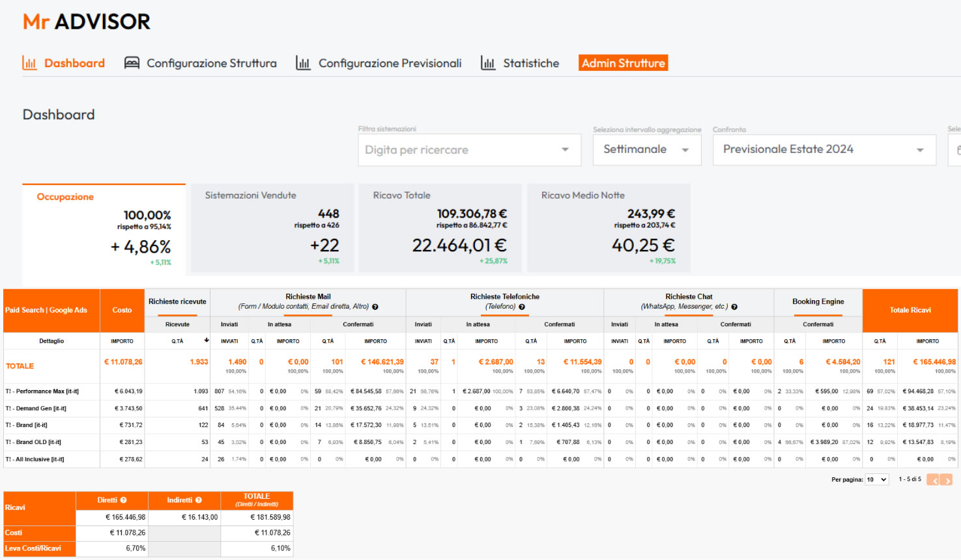Image resolution: width=961 pixels, height=560 pixels.
Task: Click the Paid Search | Google Ads header
Action: coord(51,310)
